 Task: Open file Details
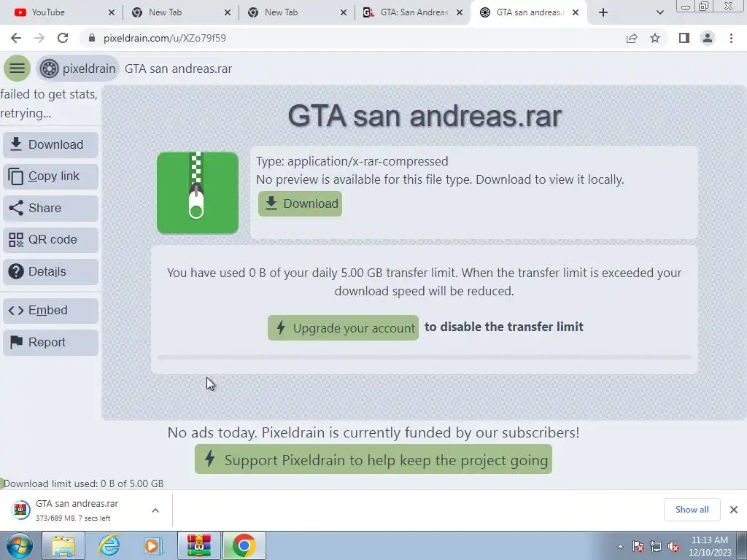(x=50, y=271)
